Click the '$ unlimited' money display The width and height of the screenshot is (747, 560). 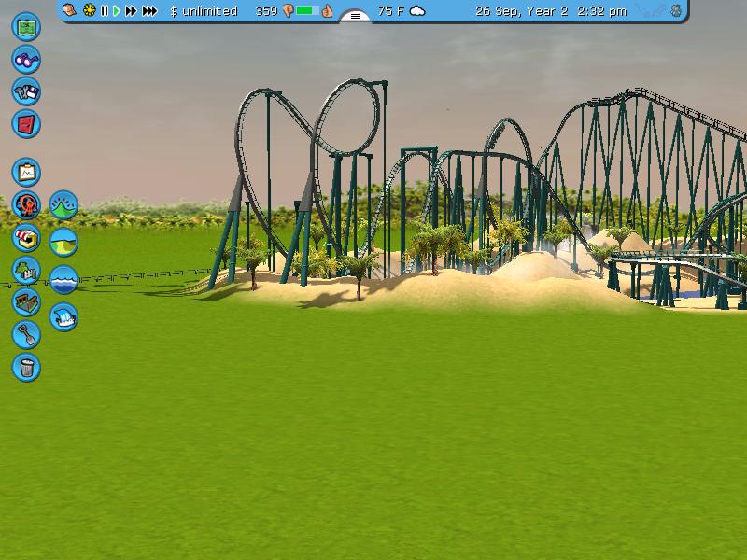204,11
